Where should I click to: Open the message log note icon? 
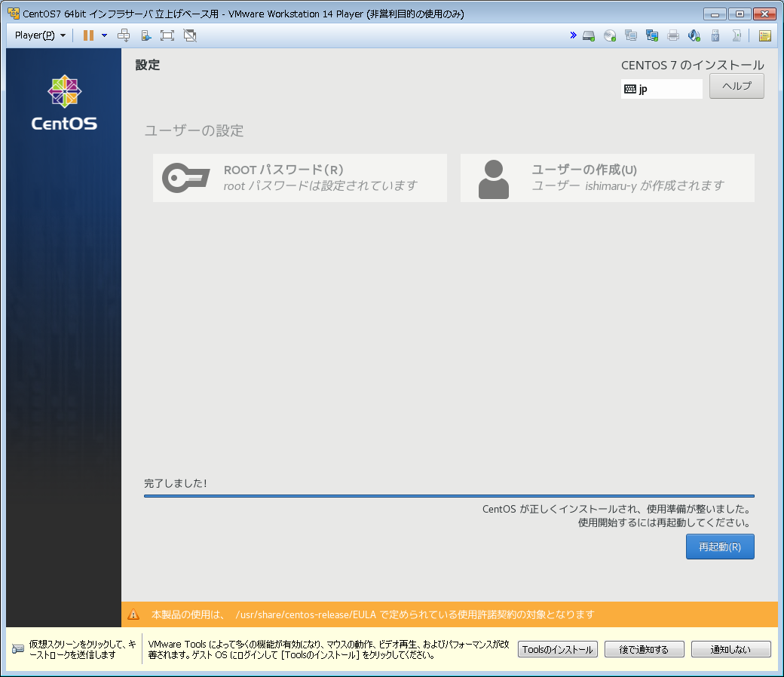click(764, 35)
